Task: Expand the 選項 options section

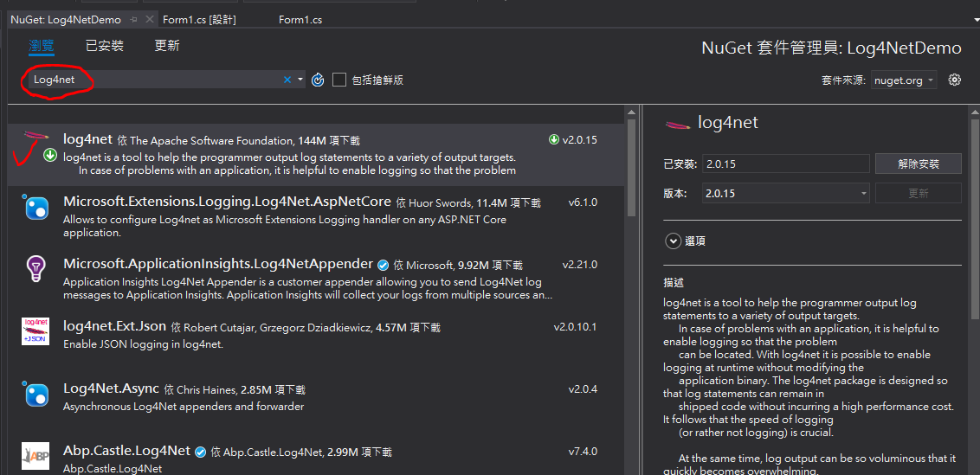Action: [x=673, y=241]
